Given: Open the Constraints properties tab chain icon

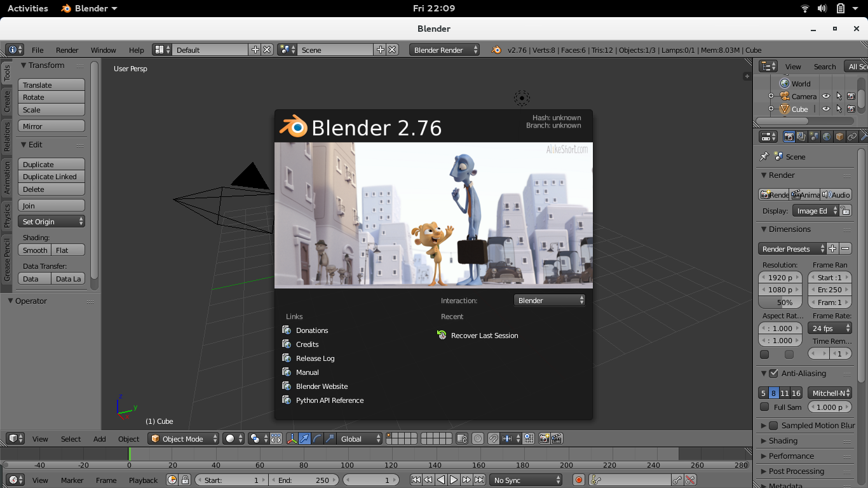Looking at the screenshot, I should pyautogui.click(x=851, y=137).
